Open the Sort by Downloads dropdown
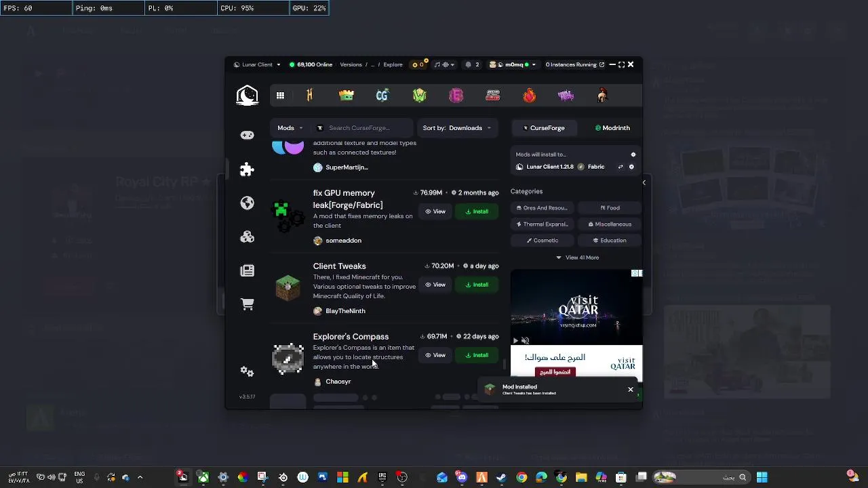The height and width of the screenshot is (488, 868). coord(456,127)
